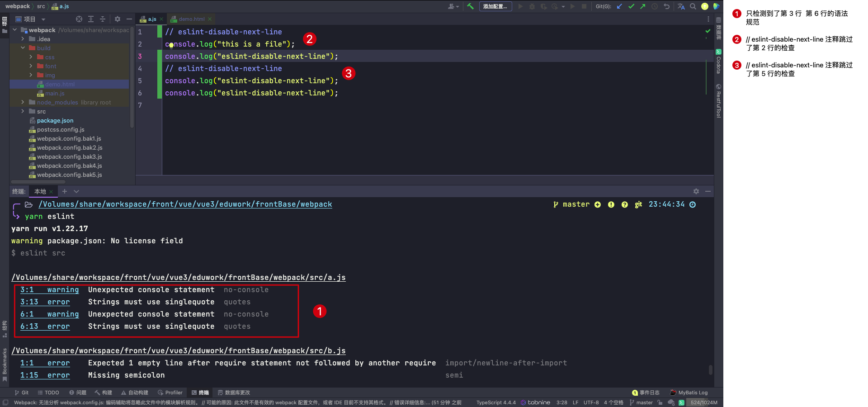Click the green Build hammer icon

click(x=470, y=6)
